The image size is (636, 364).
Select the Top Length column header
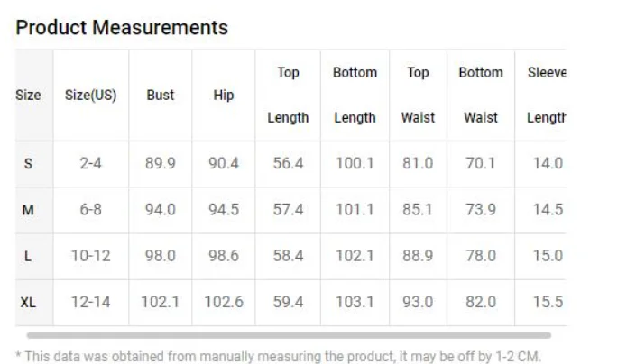(288, 96)
